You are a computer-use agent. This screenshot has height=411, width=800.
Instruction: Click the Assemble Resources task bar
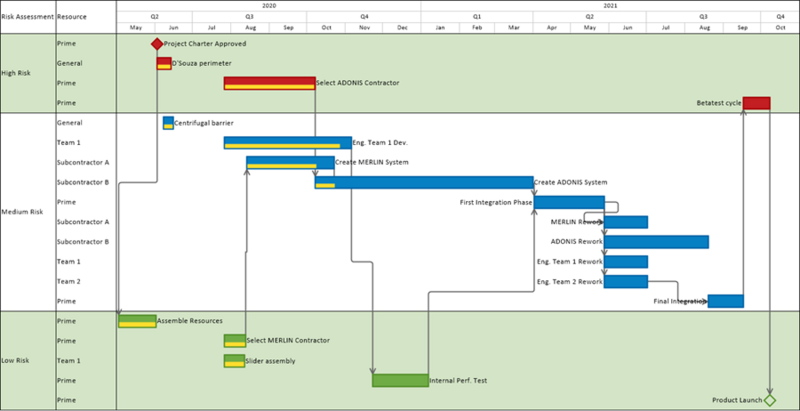pyautogui.click(x=137, y=321)
